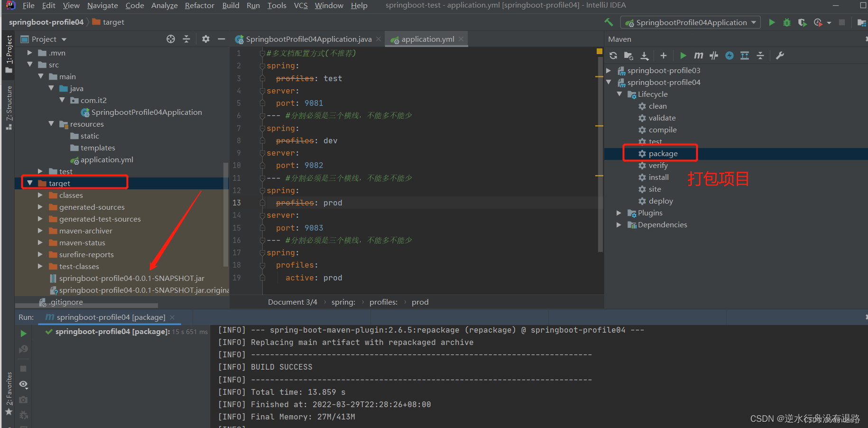
Task: Click Locate file crosshair in Project panel
Action: (x=171, y=39)
